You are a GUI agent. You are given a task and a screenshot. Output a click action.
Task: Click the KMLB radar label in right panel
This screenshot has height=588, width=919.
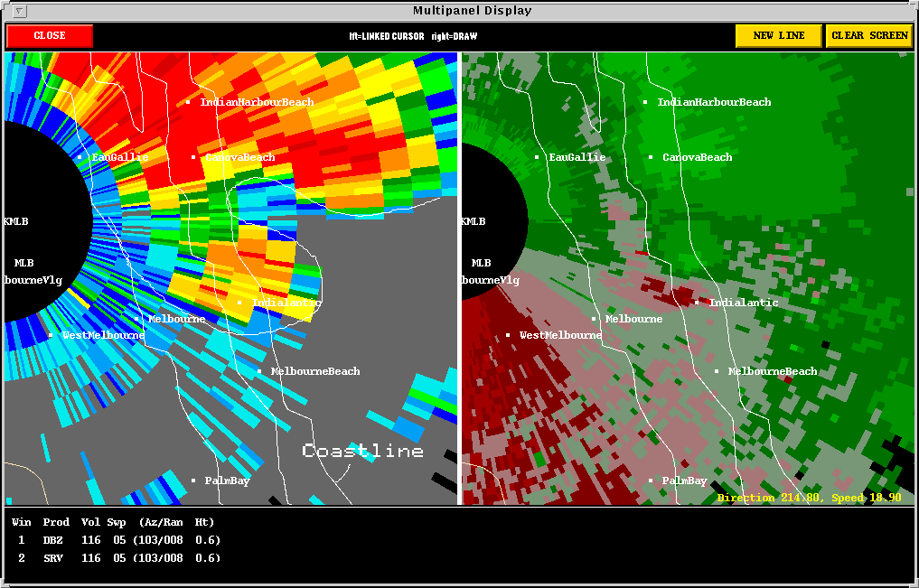click(x=474, y=222)
